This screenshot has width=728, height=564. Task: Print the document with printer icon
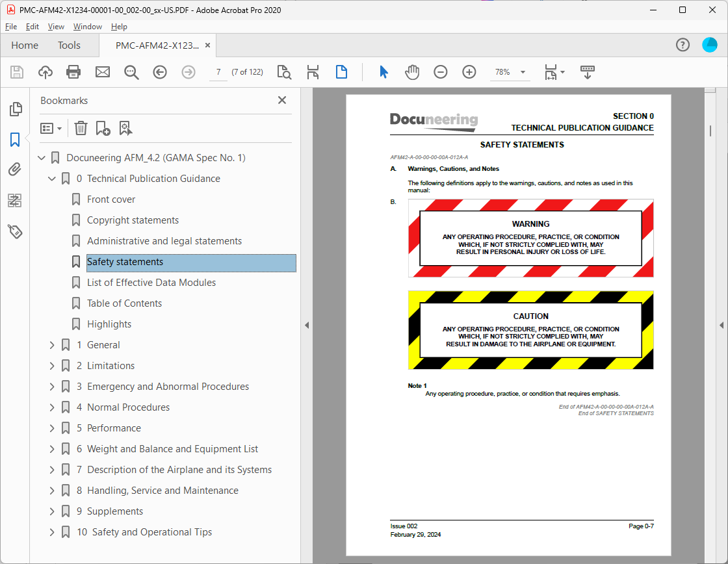pyautogui.click(x=73, y=72)
